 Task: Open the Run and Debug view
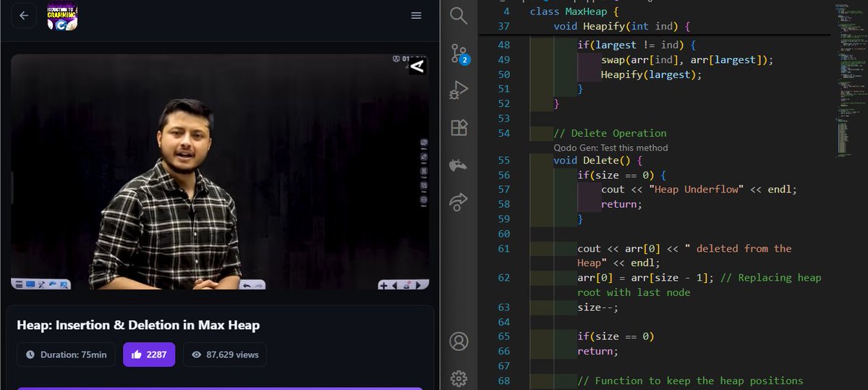point(459,90)
